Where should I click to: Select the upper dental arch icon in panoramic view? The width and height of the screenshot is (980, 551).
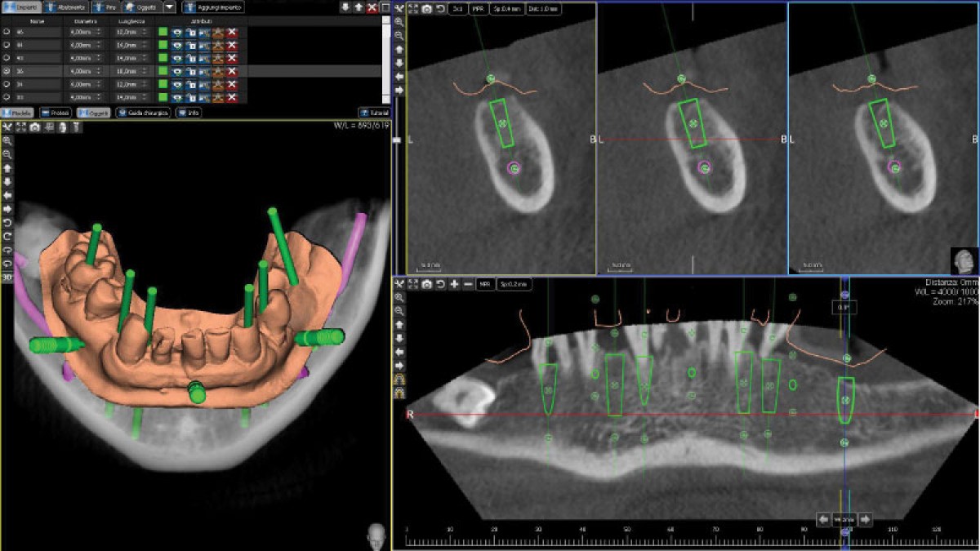point(399,380)
